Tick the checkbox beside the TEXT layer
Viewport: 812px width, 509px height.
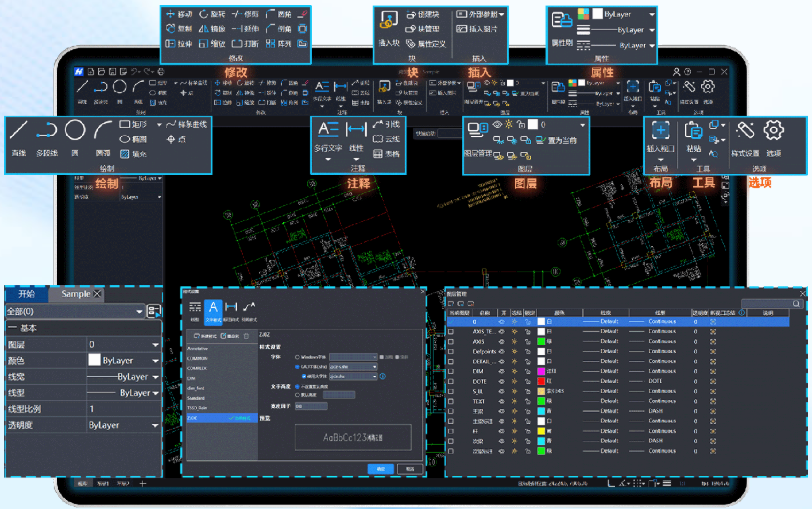point(451,401)
